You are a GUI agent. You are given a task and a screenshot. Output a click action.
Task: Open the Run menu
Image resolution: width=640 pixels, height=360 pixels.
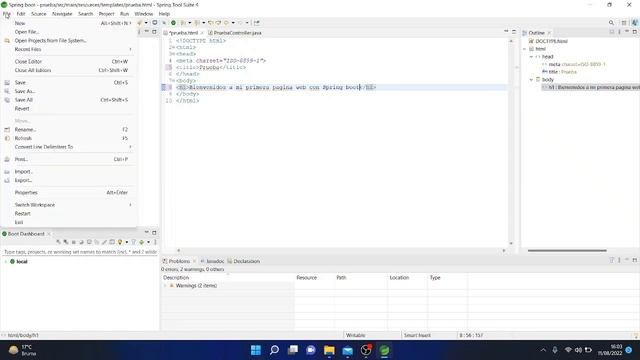[x=124, y=14]
